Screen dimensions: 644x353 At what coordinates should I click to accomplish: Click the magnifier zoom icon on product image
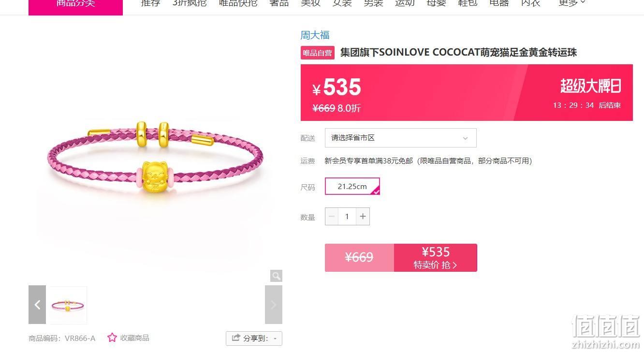pyautogui.click(x=276, y=276)
